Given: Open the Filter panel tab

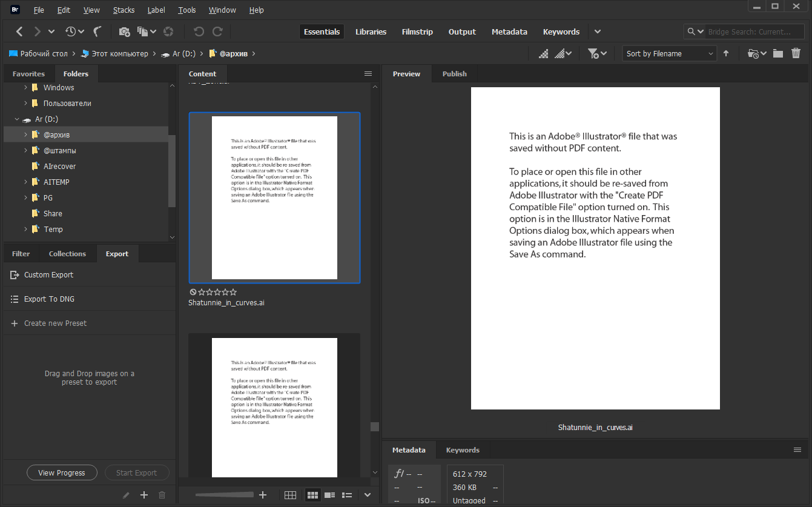Looking at the screenshot, I should click(x=21, y=254).
